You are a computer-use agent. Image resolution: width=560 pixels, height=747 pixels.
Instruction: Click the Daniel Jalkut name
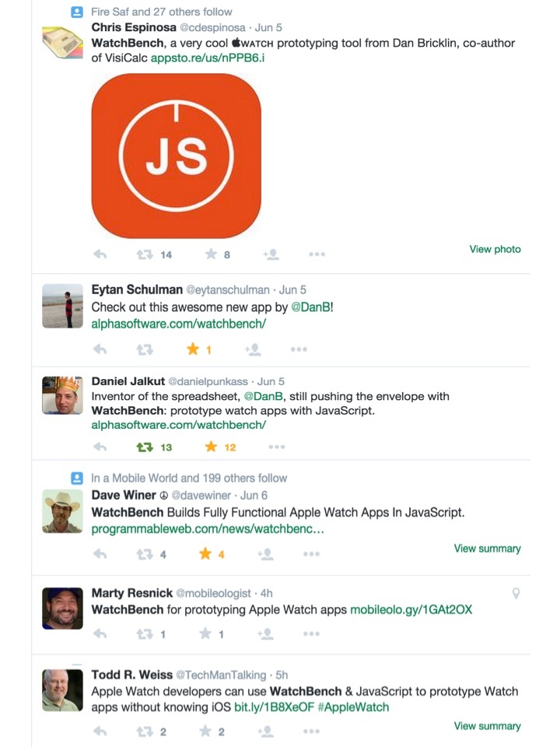(128, 381)
